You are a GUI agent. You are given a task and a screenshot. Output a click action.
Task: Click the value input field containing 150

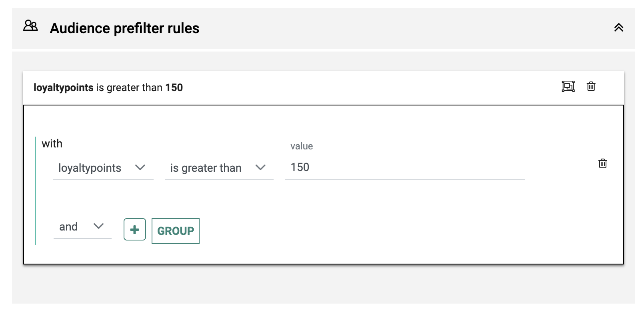pos(404,167)
